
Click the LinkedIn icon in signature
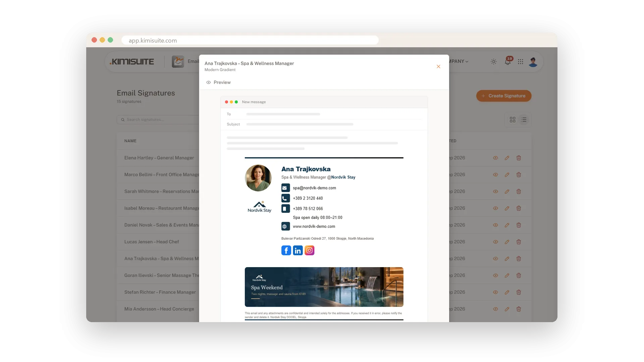298,250
